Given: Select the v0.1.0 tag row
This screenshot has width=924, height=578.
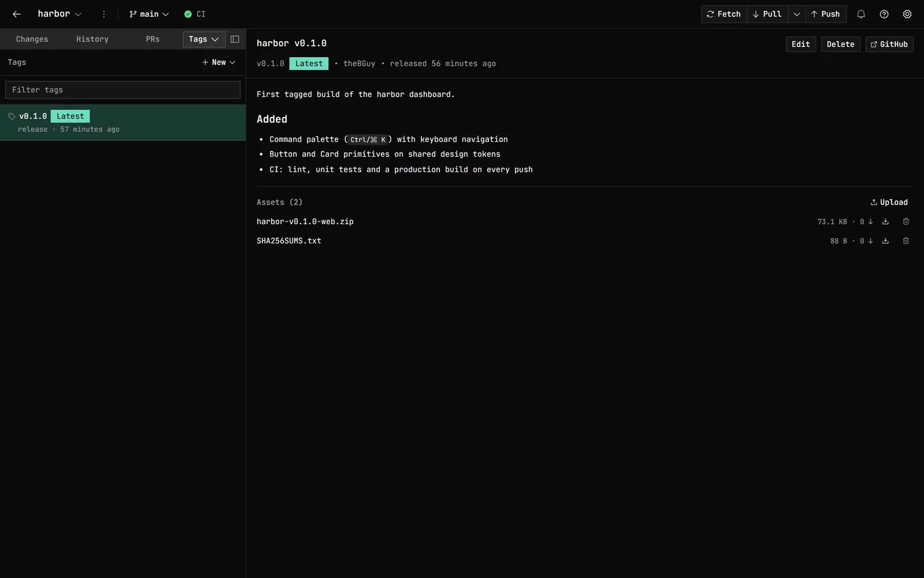Looking at the screenshot, I should point(123,122).
